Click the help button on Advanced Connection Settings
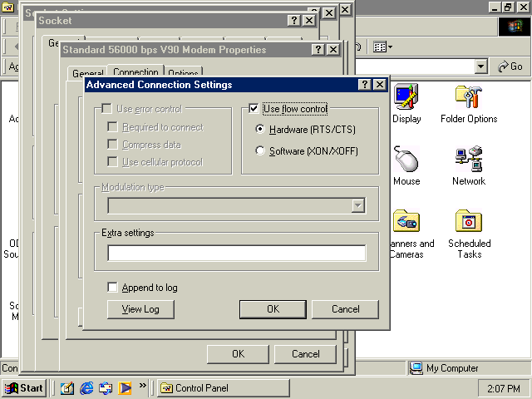 [364, 84]
